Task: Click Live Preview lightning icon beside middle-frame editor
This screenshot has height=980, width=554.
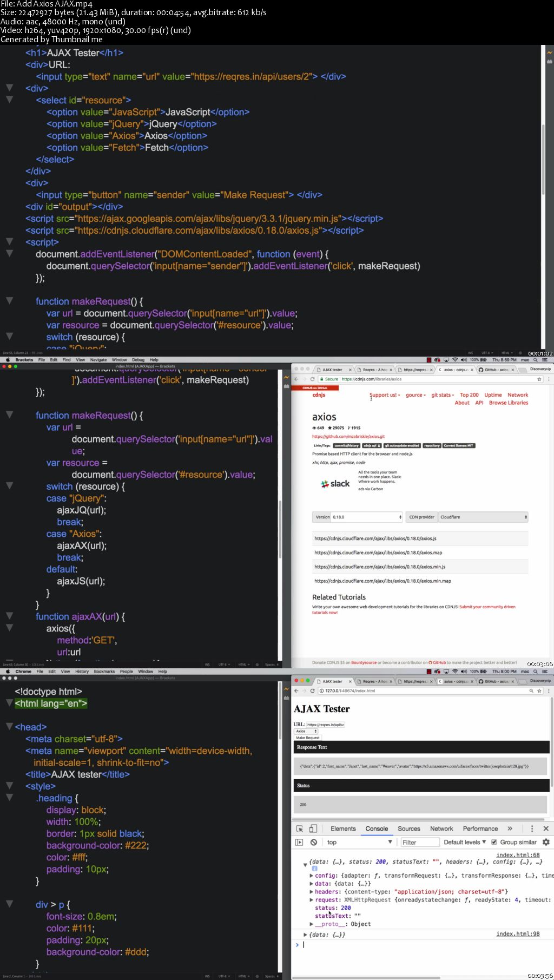Action: [x=286, y=377]
